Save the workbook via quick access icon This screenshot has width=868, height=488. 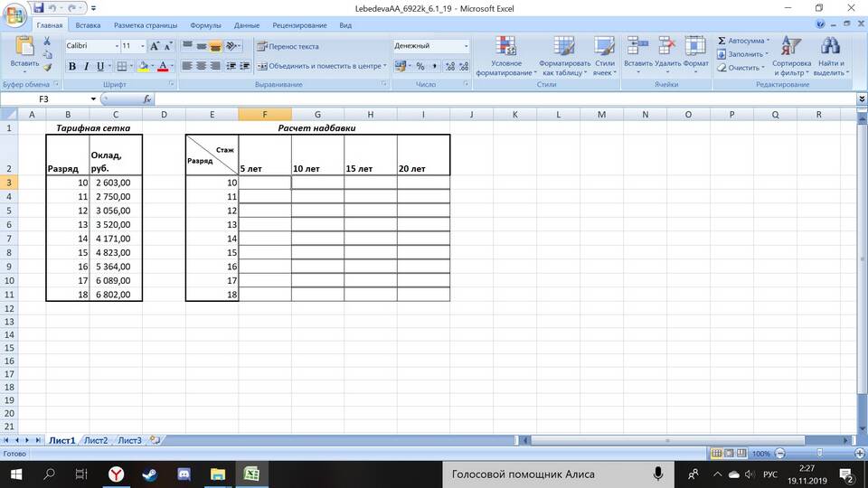[x=38, y=8]
